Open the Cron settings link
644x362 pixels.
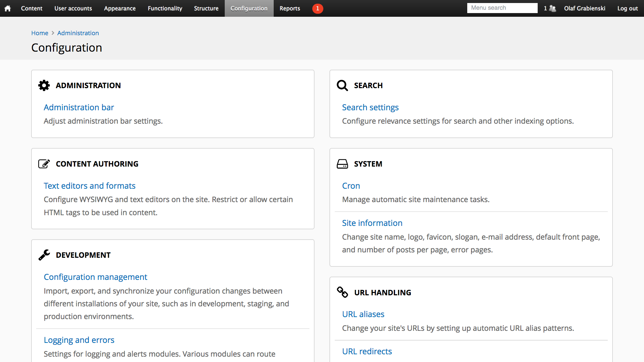[x=351, y=186]
